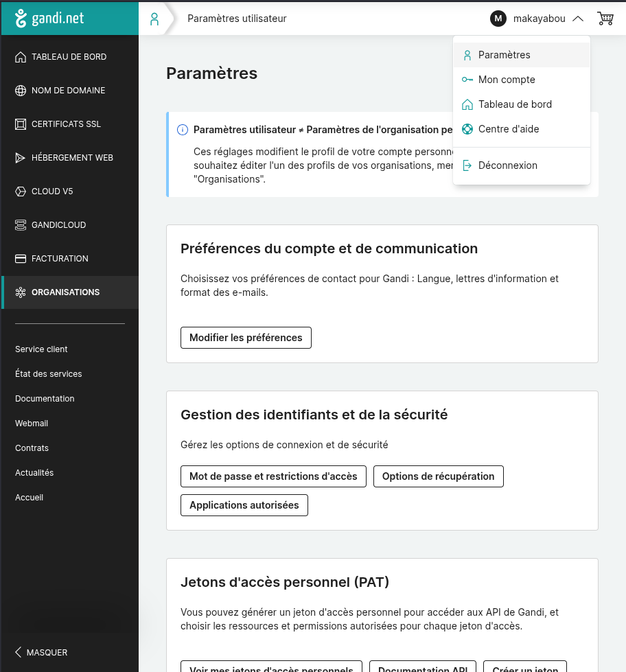Click Créer un jeton
Screen dimensions: 626x672
(525, 667)
